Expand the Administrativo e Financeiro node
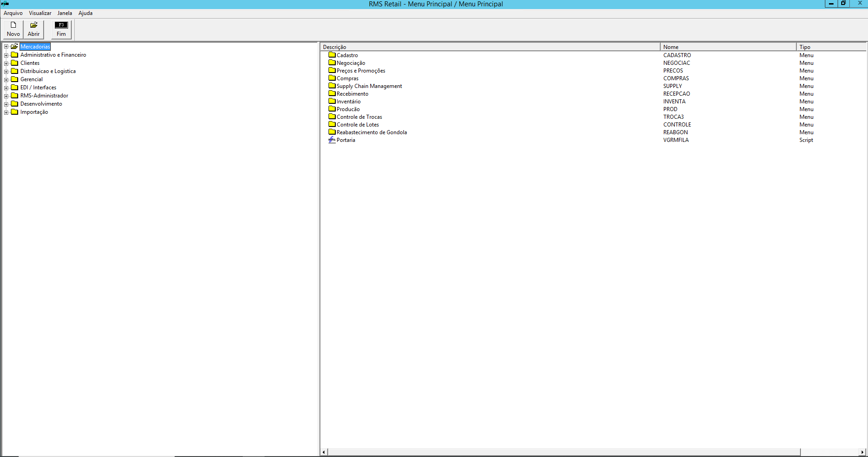The height and width of the screenshot is (457, 868). [x=6, y=55]
